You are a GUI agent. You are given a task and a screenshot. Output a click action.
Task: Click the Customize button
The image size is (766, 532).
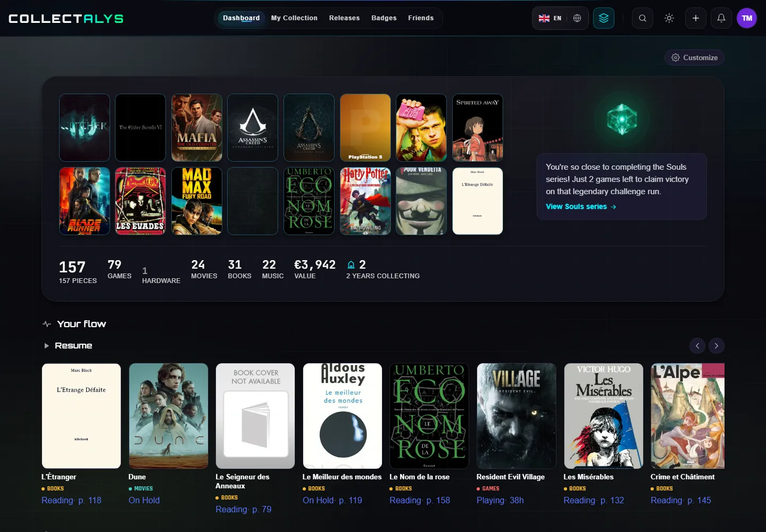[694, 57]
